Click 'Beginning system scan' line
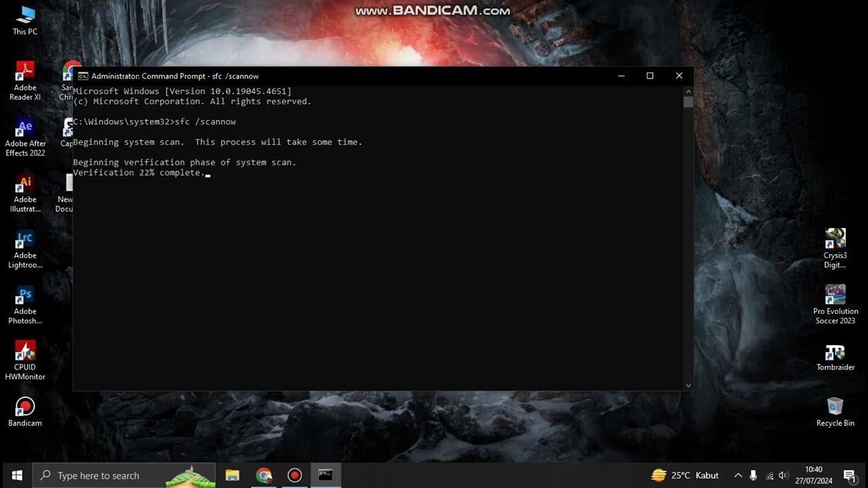Screen dimensions: 868x488 pyautogui.click(x=218, y=142)
